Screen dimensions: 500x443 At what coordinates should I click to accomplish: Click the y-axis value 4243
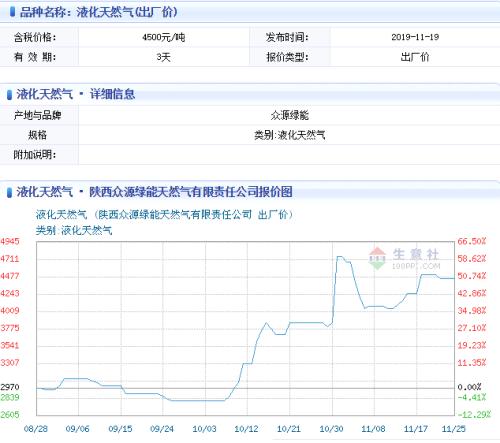point(10,293)
